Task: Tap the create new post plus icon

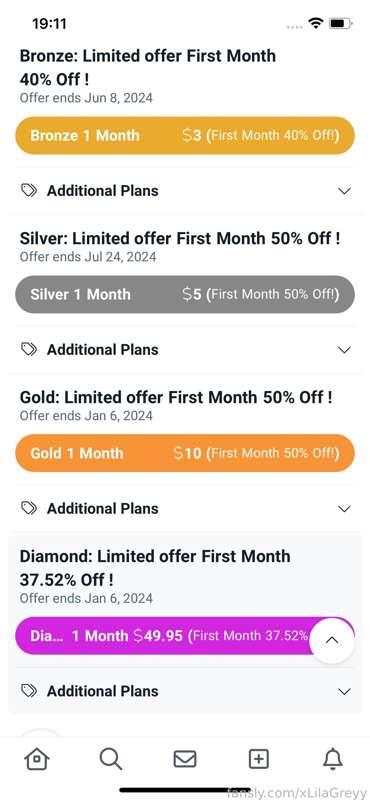Action: (259, 759)
